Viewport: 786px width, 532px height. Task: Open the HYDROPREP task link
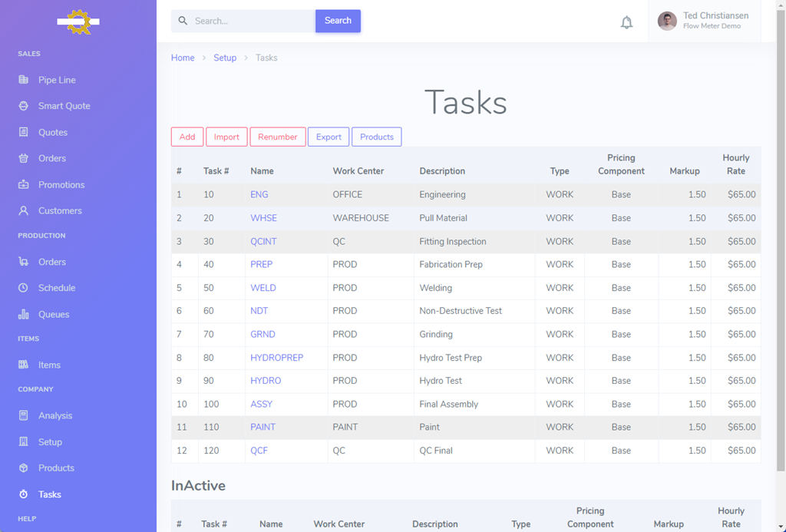pos(276,358)
